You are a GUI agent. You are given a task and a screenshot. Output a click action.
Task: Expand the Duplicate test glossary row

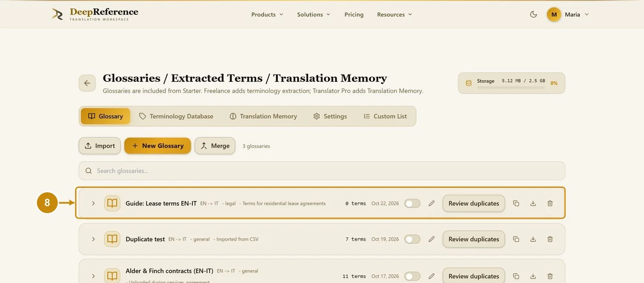pos(93,239)
